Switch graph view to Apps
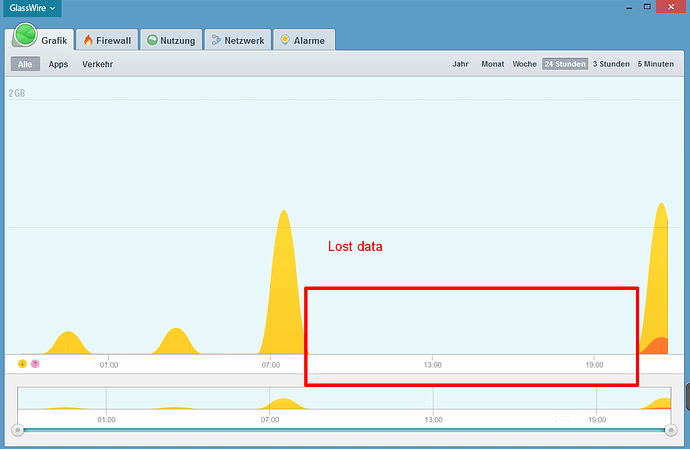Image resolution: width=690 pixels, height=449 pixels. [x=58, y=64]
